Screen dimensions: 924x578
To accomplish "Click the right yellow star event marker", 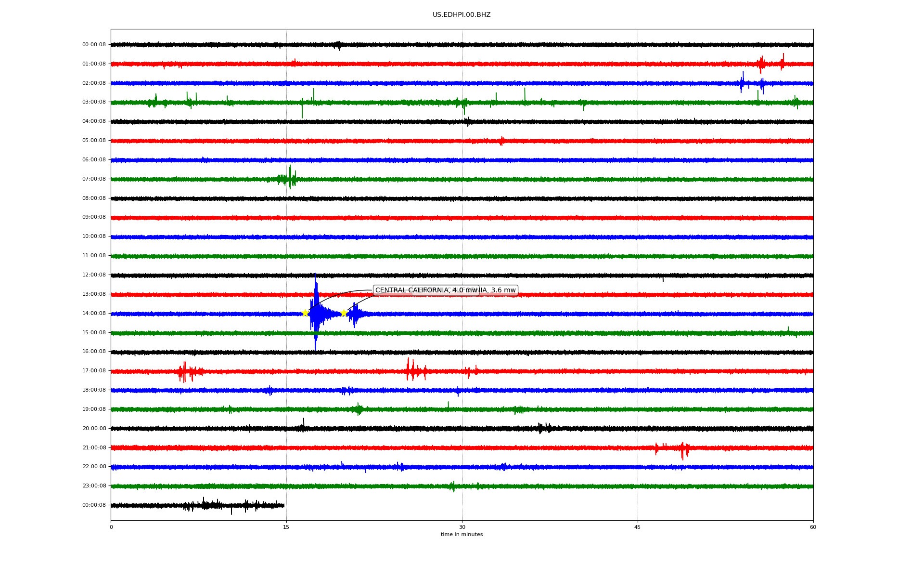I will coord(344,313).
